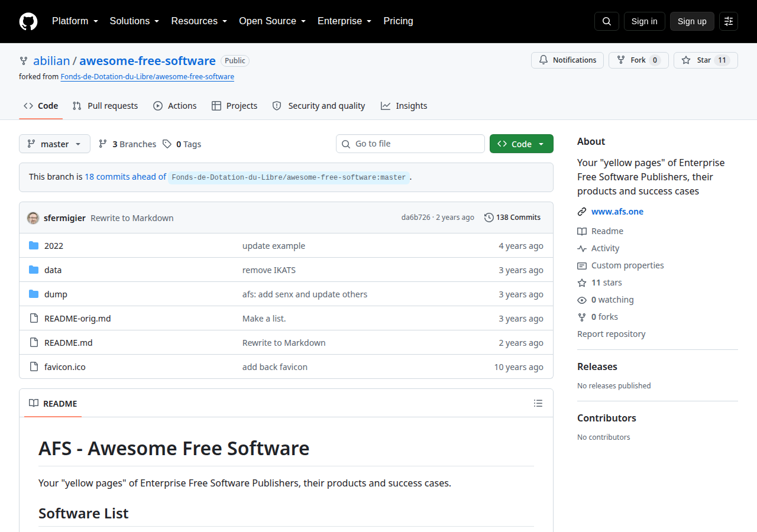Open the data folder
This screenshot has height=532, width=757.
coord(53,270)
